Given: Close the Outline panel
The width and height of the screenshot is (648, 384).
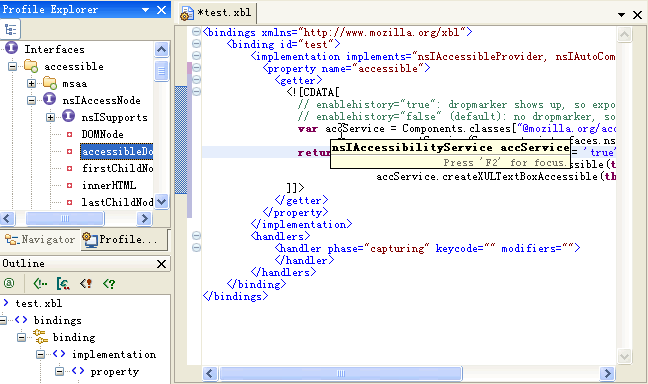Looking at the screenshot, I should pos(162,264).
